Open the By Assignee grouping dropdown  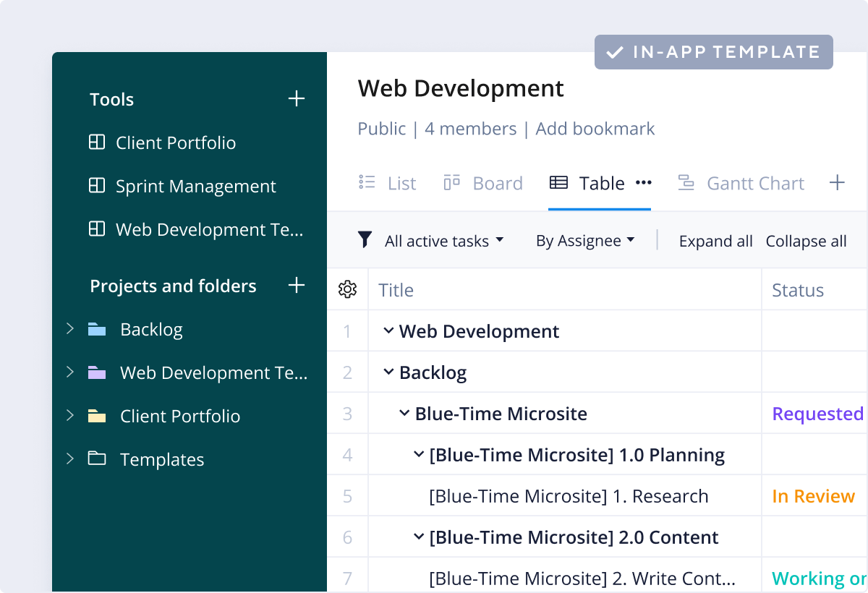click(584, 241)
